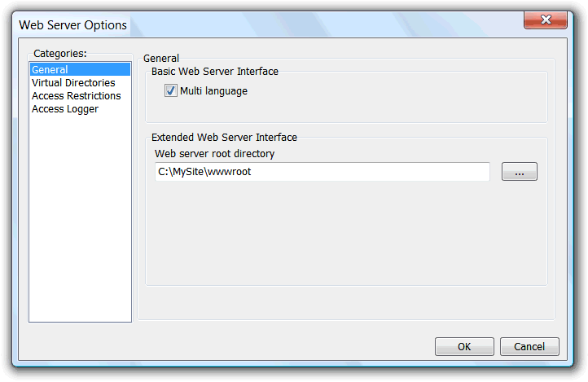Open the folder browser with the ellipsis button
Viewport: 588px width, 382px height.
(520, 172)
